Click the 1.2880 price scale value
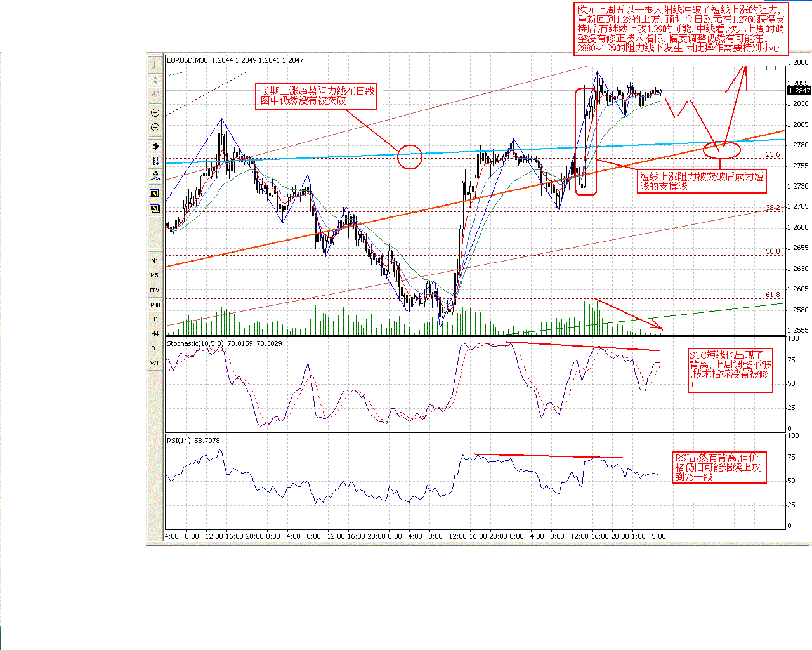Screen dimensions: 812x650 (x=799, y=62)
